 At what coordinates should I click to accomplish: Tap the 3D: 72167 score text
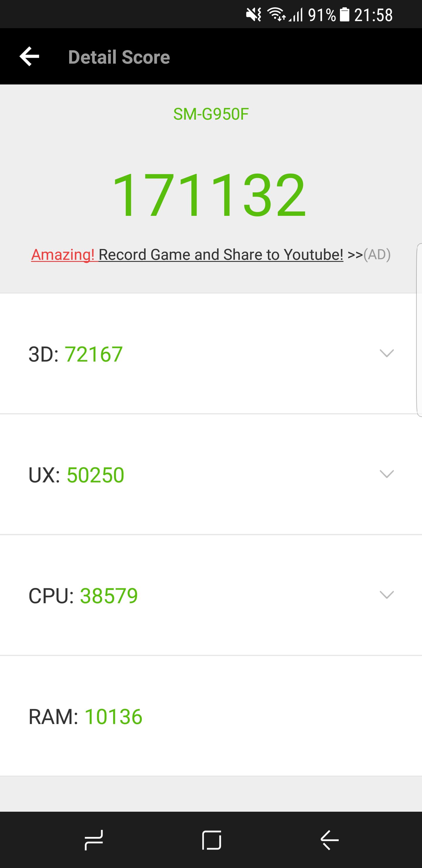(x=75, y=354)
